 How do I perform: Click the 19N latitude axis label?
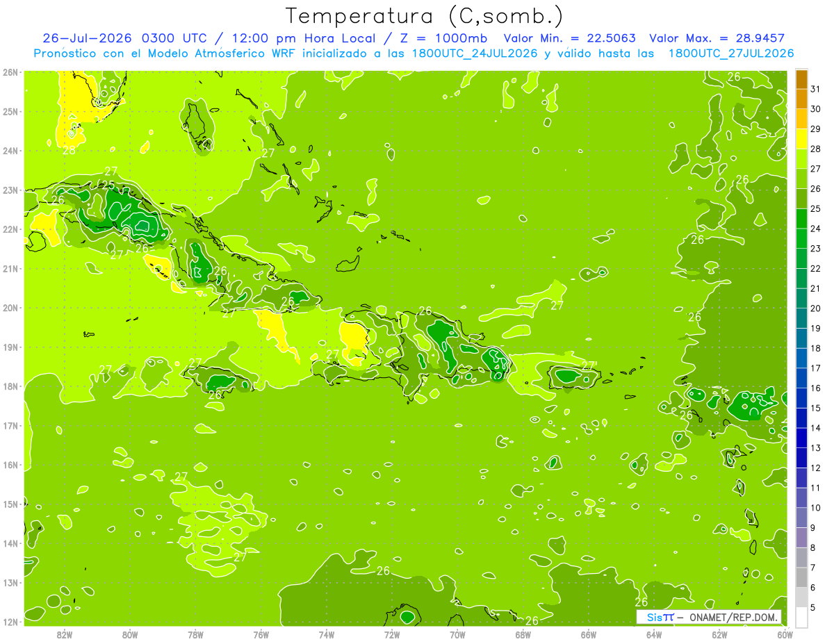point(10,347)
